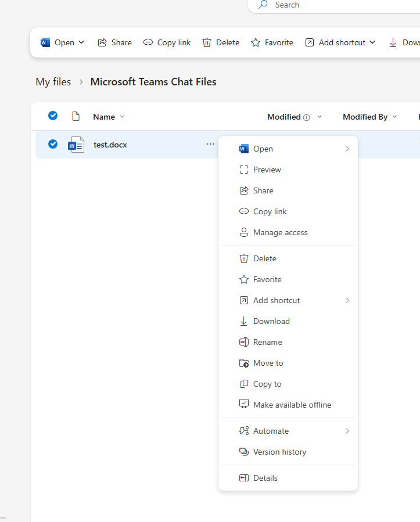Choose Rename in the context menu
Image resolution: width=420 pixels, height=522 pixels.
(267, 342)
